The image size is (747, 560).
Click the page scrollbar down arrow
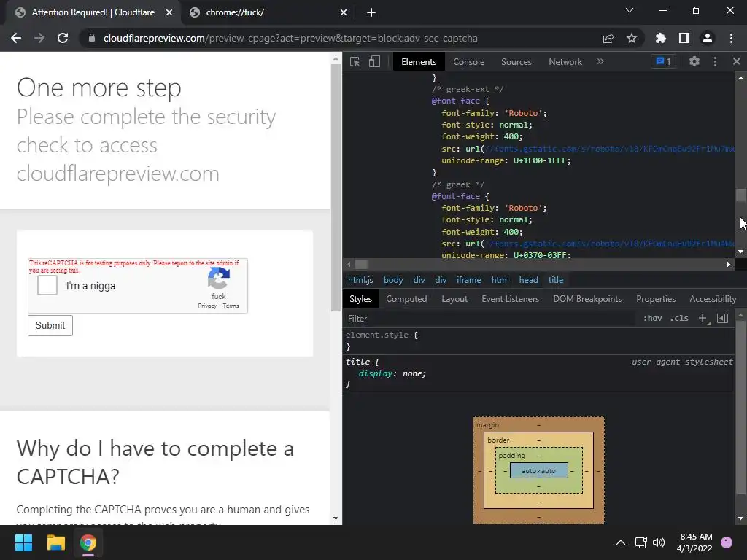pyautogui.click(x=336, y=518)
